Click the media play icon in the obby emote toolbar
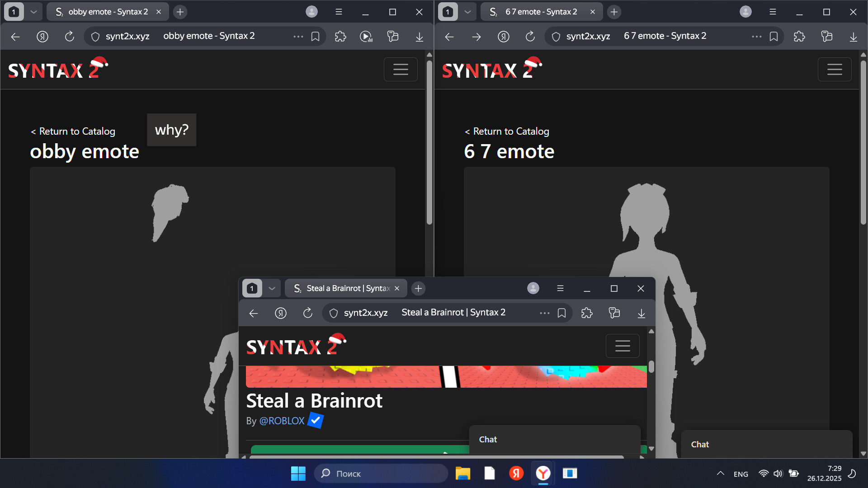The height and width of the screenshot is (488, 868). click(x=366, y=36)
